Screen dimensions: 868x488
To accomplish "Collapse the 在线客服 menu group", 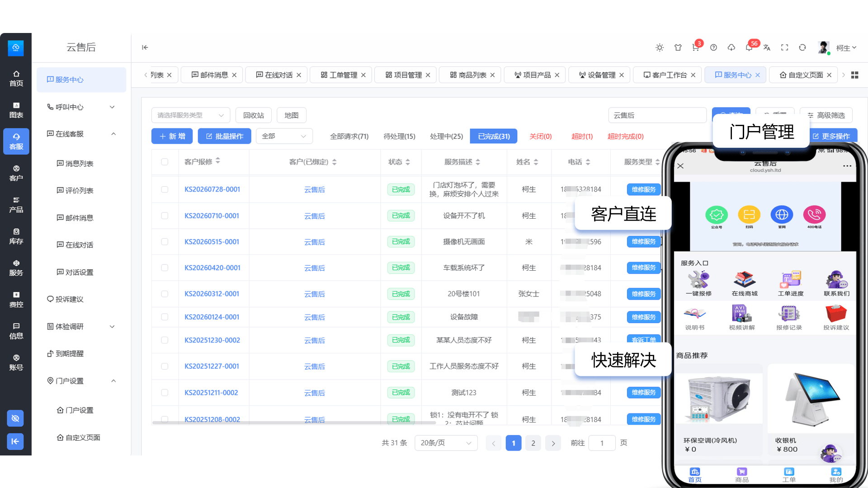I will point(81,134).
